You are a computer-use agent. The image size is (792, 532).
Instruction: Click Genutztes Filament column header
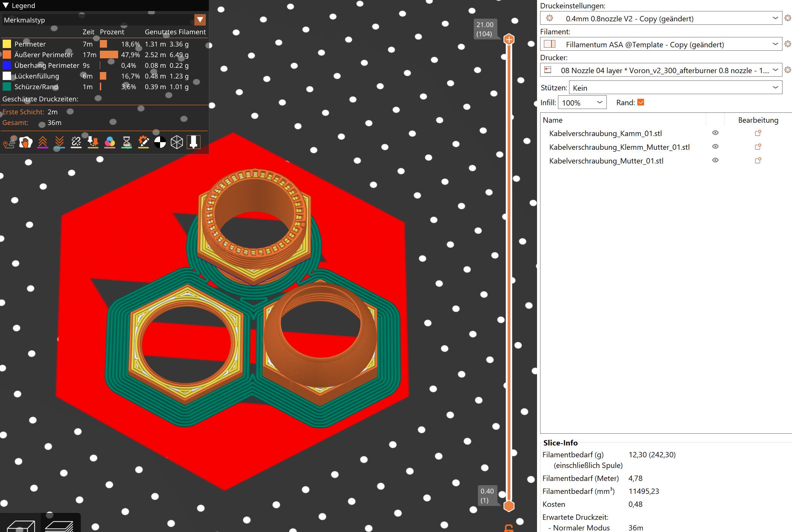click(x=175, y=32)
